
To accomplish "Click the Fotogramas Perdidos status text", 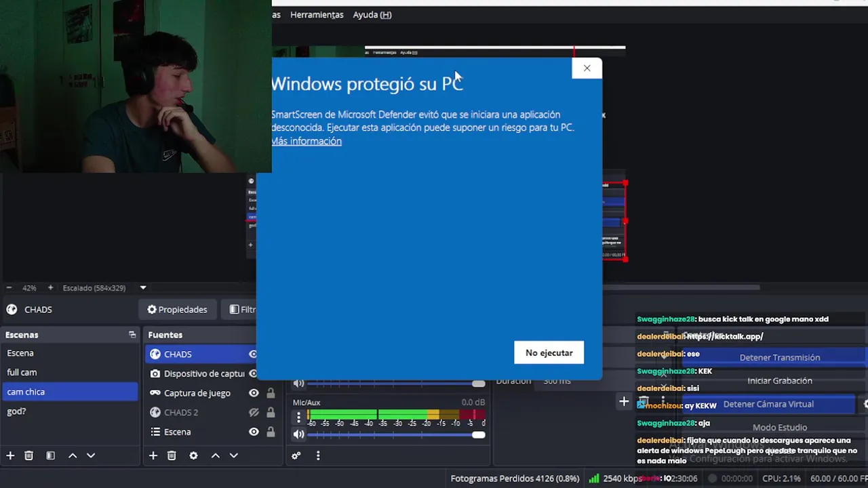I will coord(515,479).
